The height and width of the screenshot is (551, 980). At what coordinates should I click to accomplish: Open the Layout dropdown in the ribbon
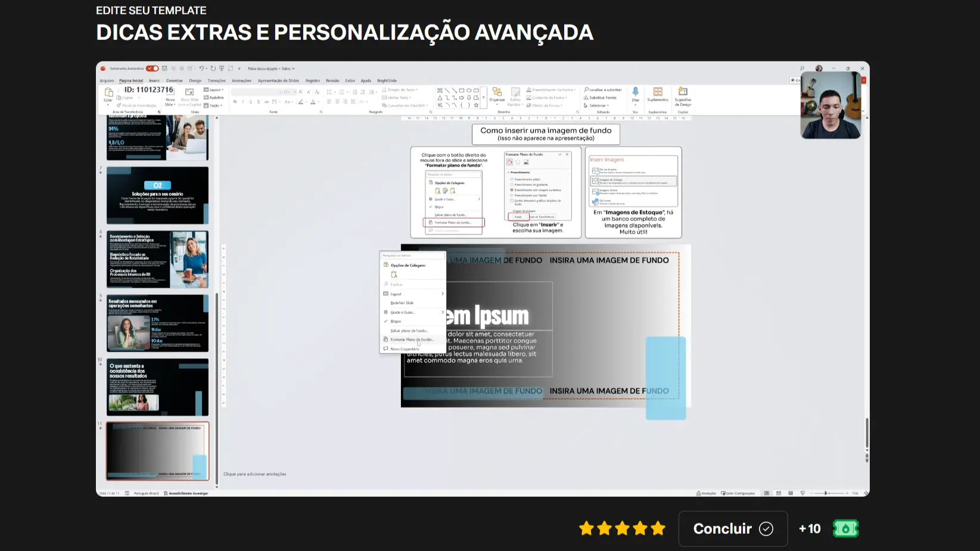click(214, 90)
